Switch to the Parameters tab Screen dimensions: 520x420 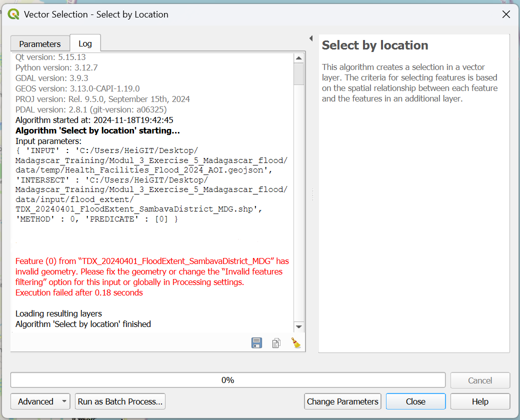tap(40, 44)
